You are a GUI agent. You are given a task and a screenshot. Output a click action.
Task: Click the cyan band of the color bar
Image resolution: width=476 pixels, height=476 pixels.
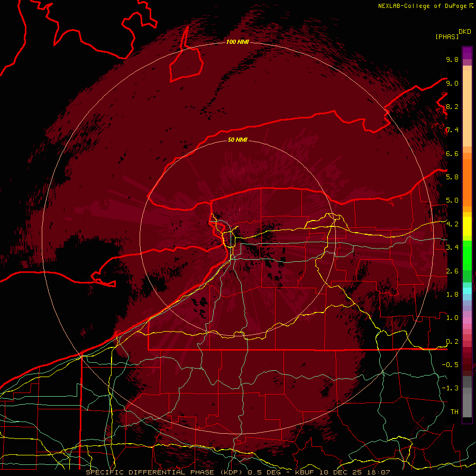click(x=467, y=290)
